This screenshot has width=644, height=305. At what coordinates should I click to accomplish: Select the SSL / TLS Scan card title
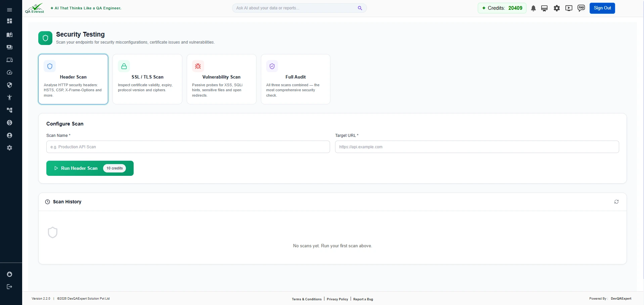[147, 77]
